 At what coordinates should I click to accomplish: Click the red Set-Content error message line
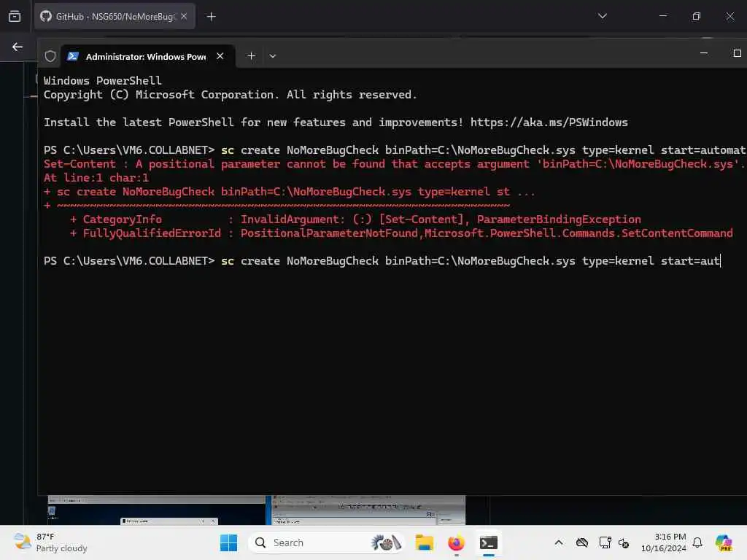[x=393, y=164]
